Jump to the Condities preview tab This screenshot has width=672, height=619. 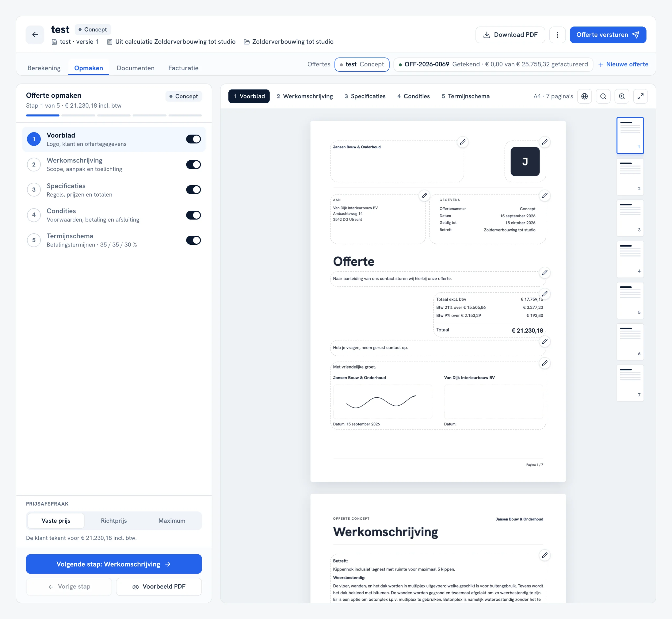[413, 96]
